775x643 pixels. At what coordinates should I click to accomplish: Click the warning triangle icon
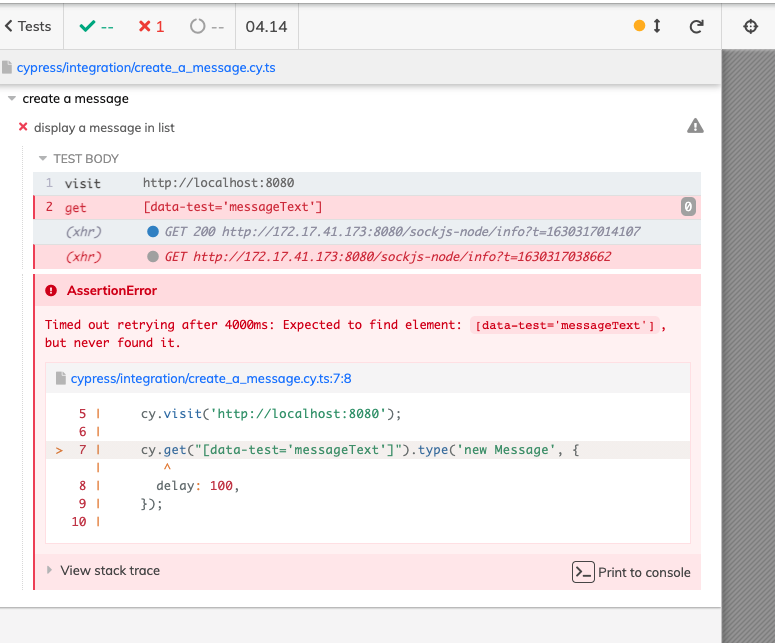tap(695, 127)
